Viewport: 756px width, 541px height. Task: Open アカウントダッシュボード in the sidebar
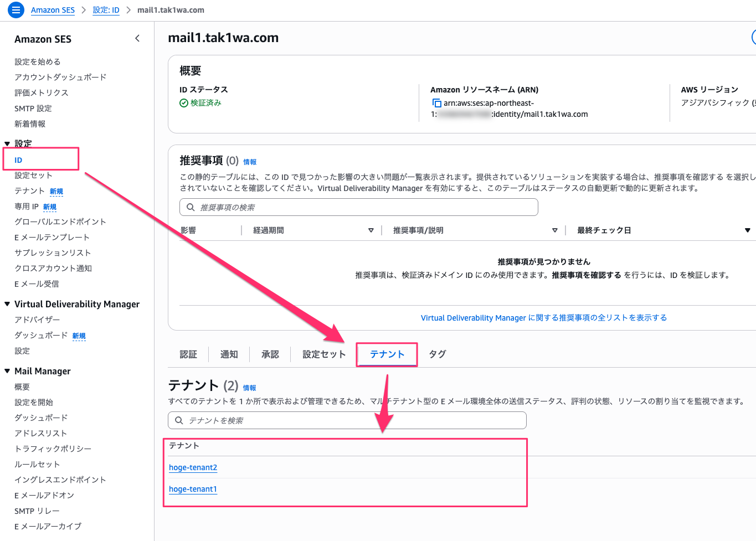[x=60, y=78]
